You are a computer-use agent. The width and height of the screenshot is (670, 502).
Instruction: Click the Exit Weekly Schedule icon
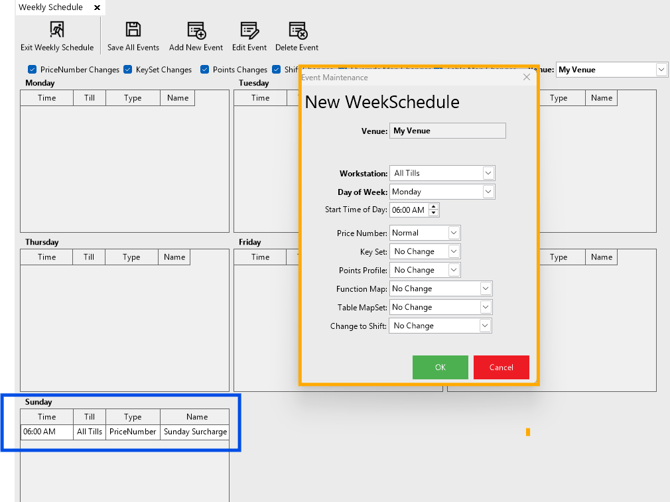pos(57,31)
